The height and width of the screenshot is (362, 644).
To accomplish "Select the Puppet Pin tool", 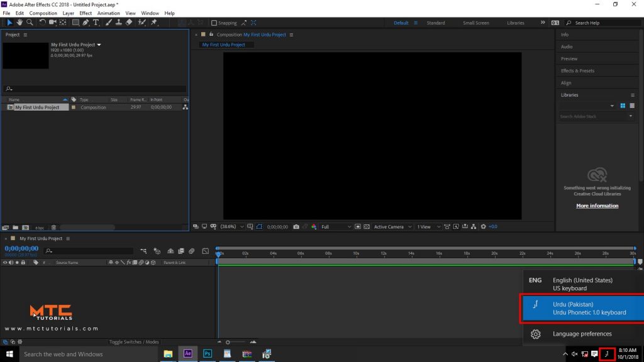I will pos(154,23).
